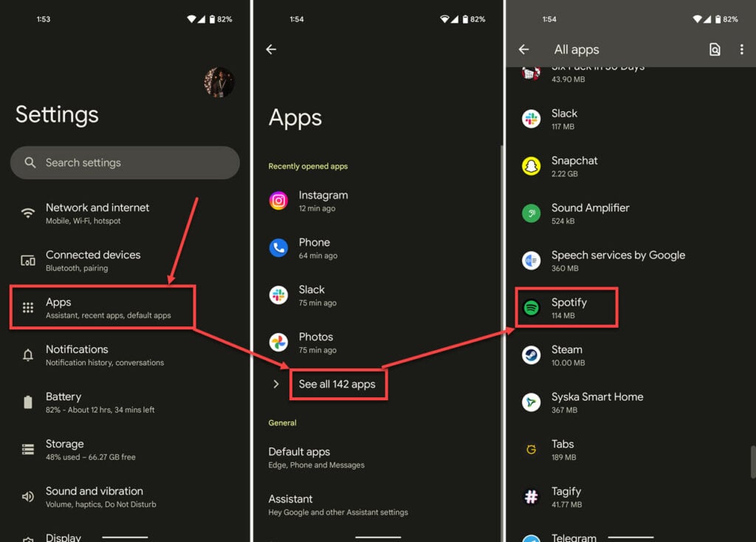Click the All apps list scrollbar

click(753, 462)
